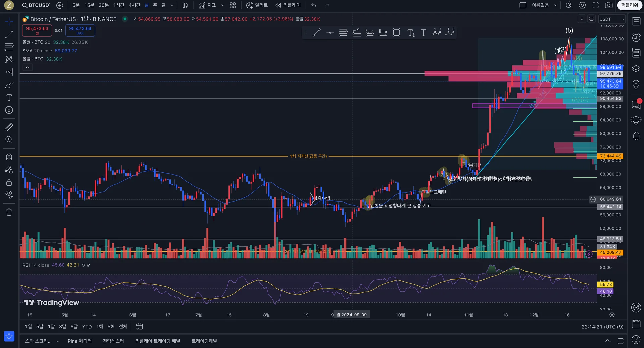Open the alerts bell panel

[636, 136]
